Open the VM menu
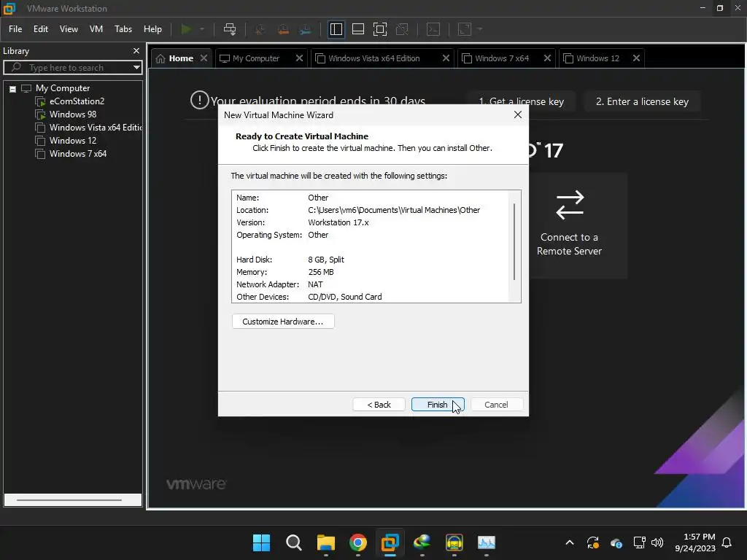Viewport: 747px width, 560px height. tap(96, 29)
